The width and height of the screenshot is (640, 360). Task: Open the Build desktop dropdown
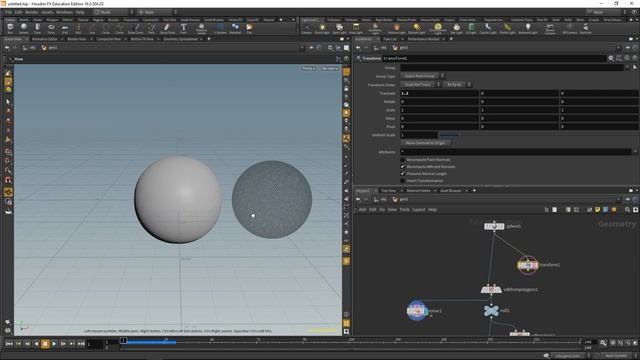114,12
